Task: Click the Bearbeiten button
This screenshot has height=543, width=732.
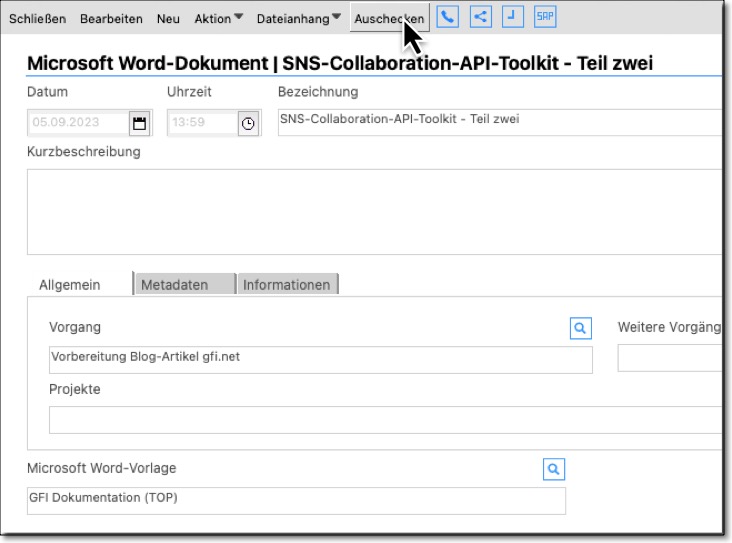Action: click(111, 19)
